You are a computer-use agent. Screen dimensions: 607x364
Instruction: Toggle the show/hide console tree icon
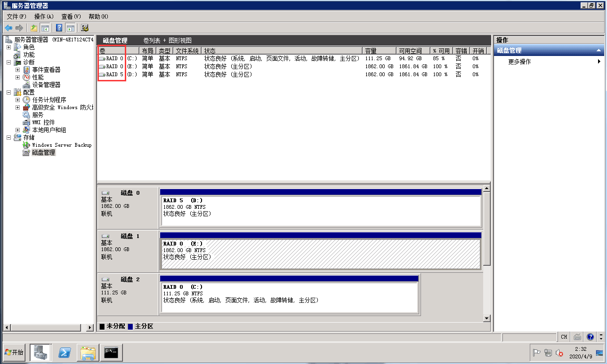click(x=45, y=28)
